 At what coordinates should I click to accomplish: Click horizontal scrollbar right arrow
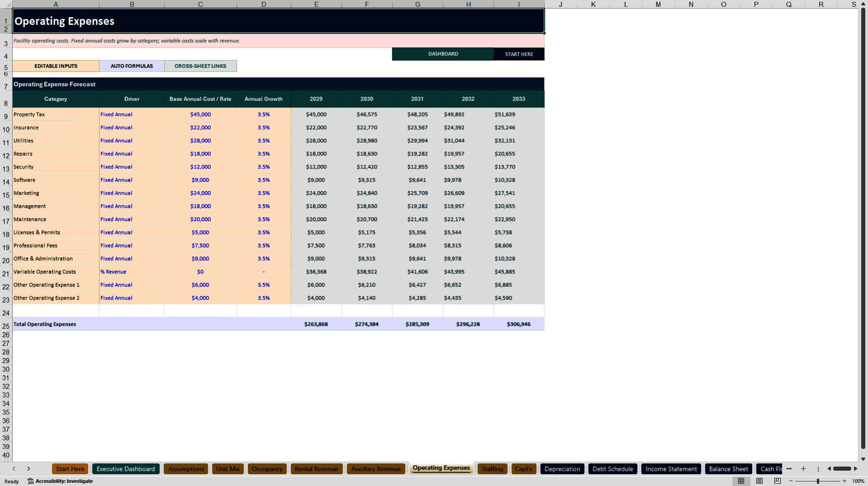click(x=855, y=469)
